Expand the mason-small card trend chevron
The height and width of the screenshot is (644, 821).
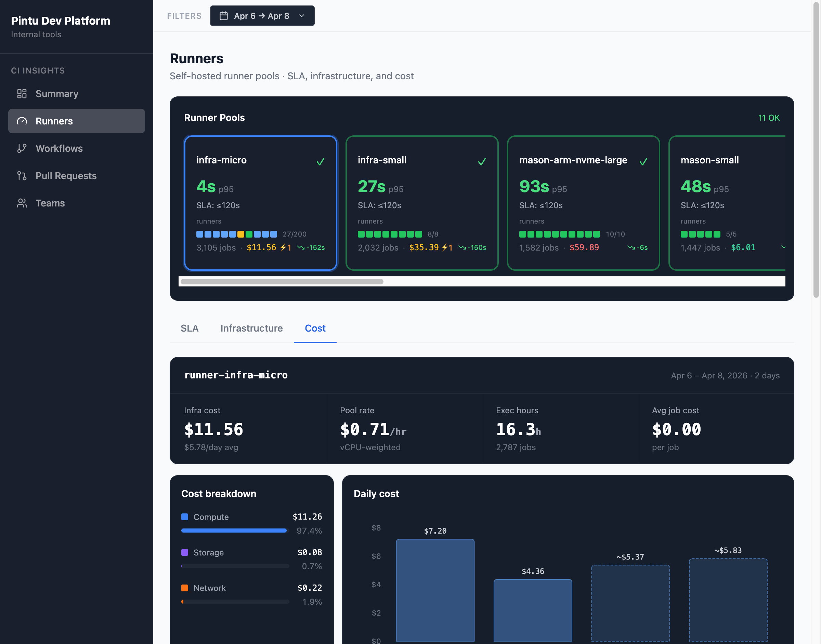pos(783,247)
